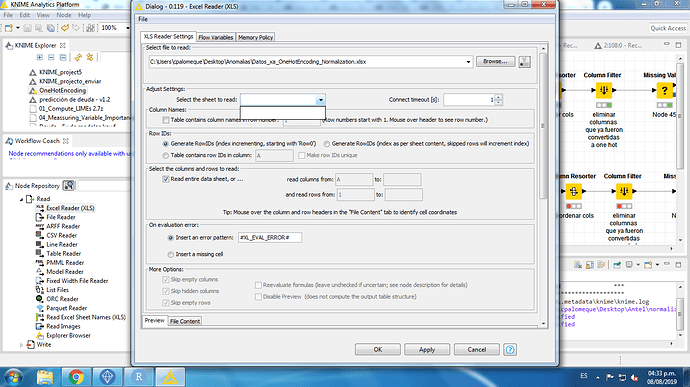Viewport: 690px width, 387px height.
Task: Click the Browse button
Action: click(495, 62)
